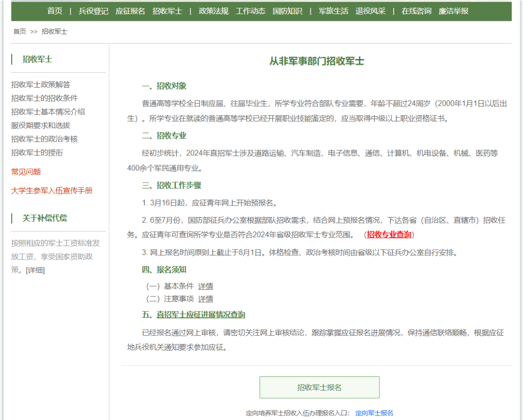This screenshot has width=523, height=420.
Task: Select 廉洁举报 from the top menu
Action: [x=454, y=11]
